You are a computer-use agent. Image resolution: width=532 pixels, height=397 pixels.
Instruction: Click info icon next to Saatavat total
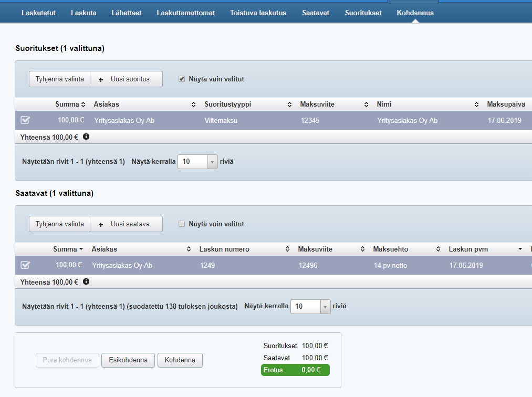pyautogui.click(x=86, y=281)
